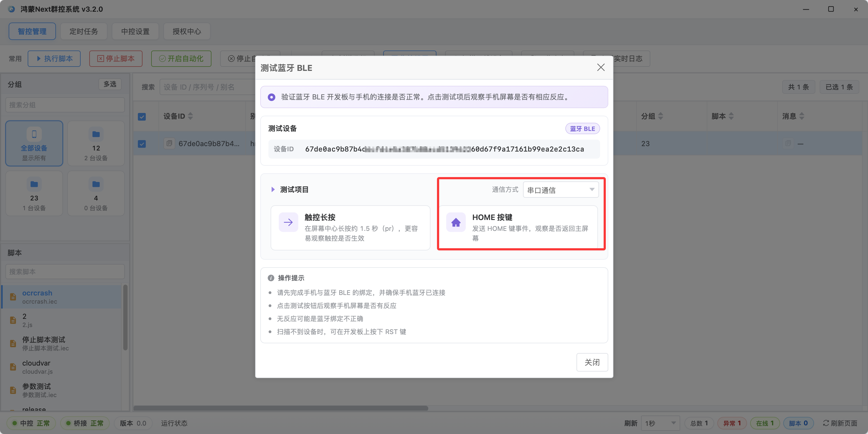Switch to the 智控管理 tab
The height and width of the screenshot is (434, 868).
tap(32, 31)
